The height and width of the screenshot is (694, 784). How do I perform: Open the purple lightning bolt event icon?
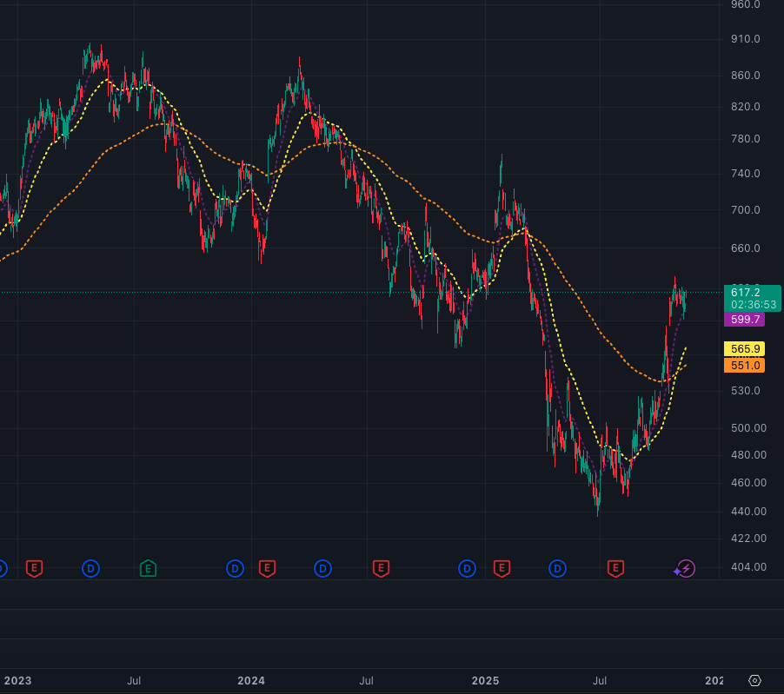[686, 569]
